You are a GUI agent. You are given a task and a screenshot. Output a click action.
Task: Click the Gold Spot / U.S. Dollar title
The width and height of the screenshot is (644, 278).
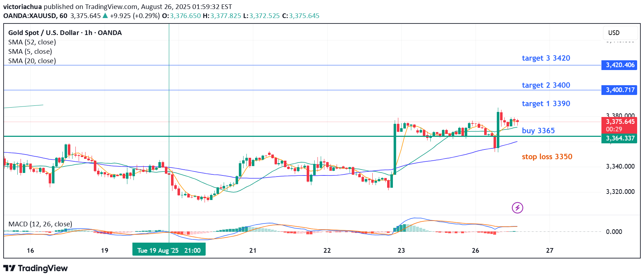(65, 33)
